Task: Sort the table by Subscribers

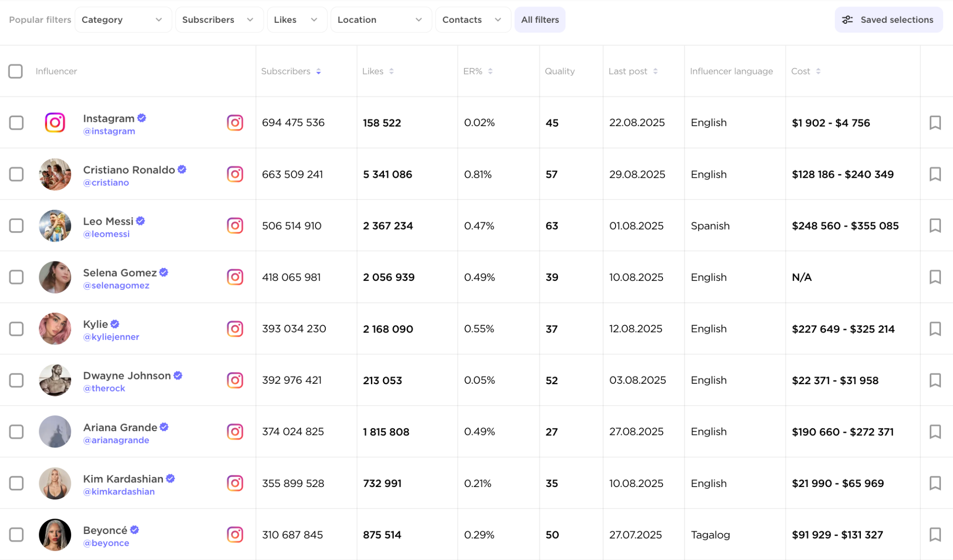Action: [x=319, y=71]
